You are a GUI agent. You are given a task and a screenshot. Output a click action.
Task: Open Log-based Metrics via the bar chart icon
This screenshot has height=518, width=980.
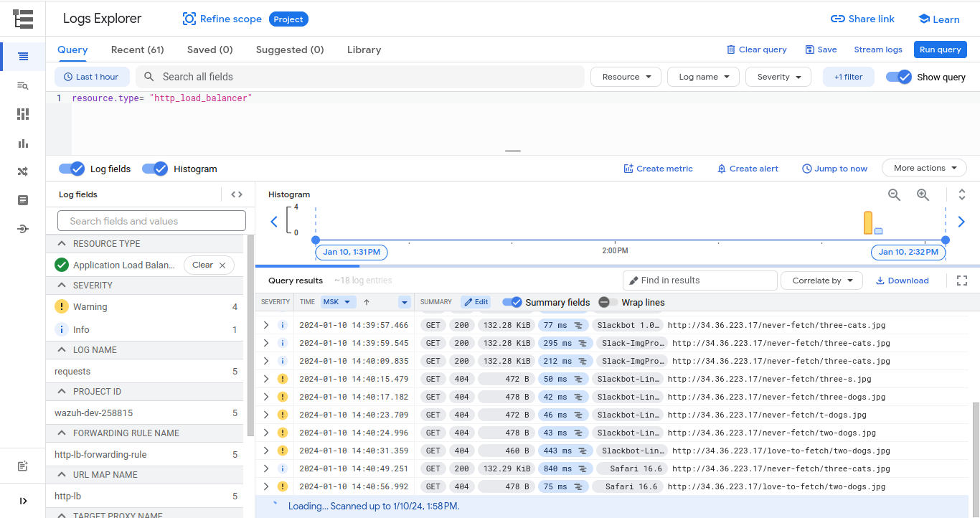point(23,143)
